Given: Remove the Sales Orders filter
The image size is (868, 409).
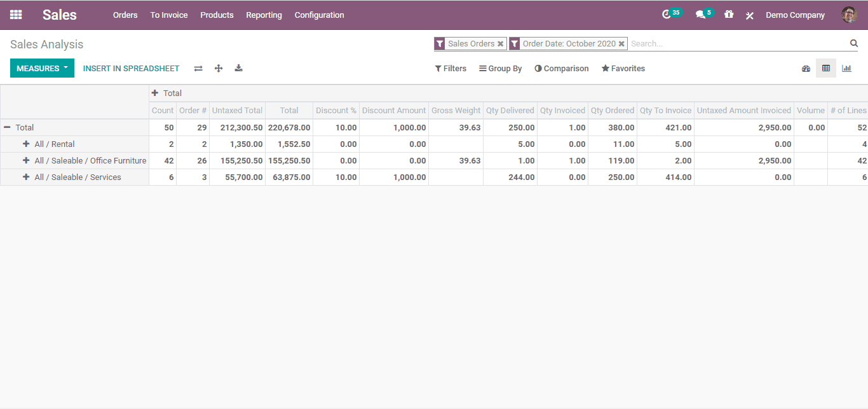Looking at the screenshot, I should pyautogui.click(x=500, y=43).
